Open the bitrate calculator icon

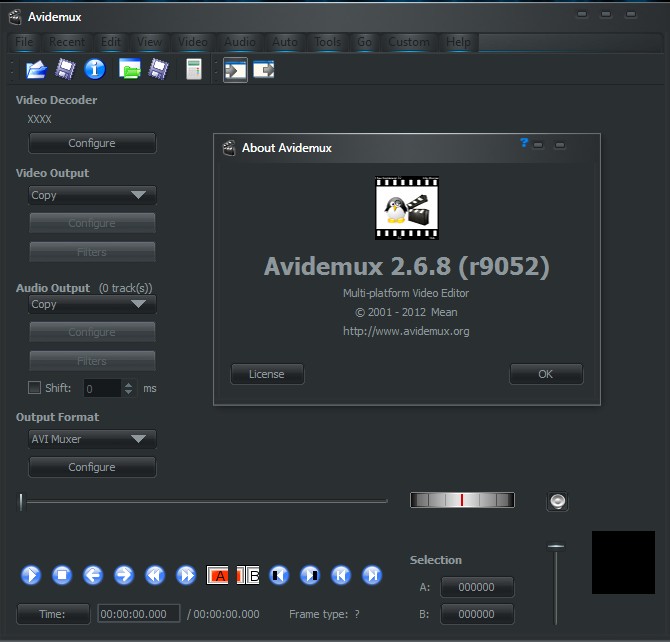[x=194, y=69]
